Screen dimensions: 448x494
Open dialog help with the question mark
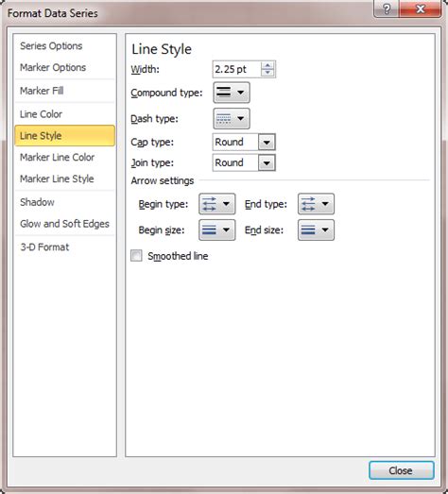tap(387, 9)
